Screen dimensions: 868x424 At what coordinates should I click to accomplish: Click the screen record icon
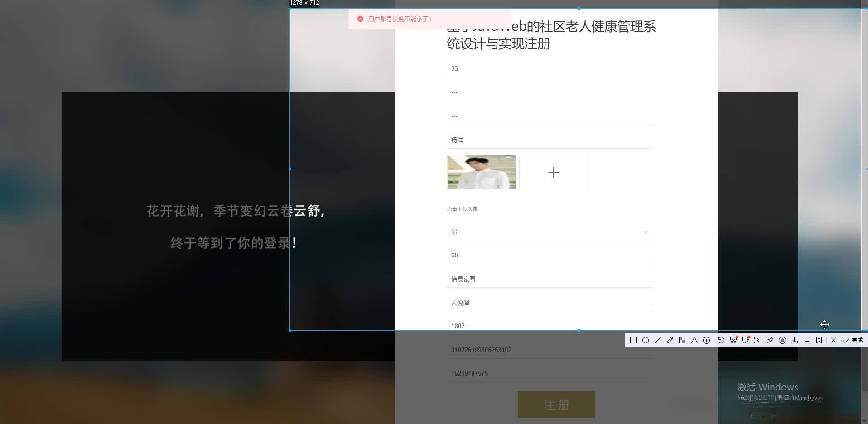pos(782,340)
